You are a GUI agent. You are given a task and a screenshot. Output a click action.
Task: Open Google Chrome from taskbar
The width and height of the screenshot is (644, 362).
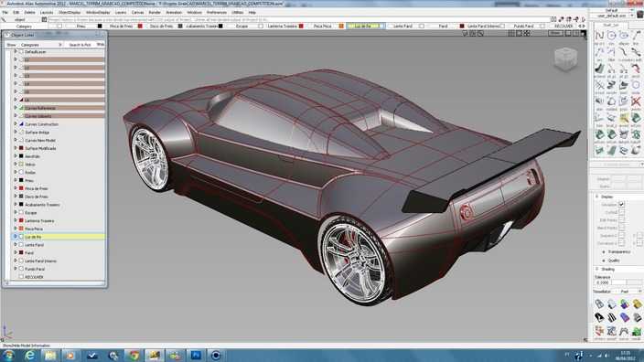[134, 356]
